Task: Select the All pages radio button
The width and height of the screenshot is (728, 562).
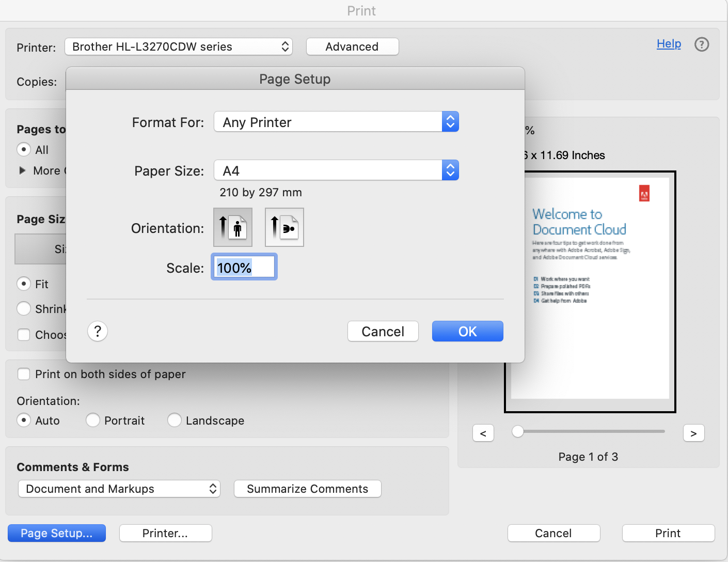Action: [24, 149]
